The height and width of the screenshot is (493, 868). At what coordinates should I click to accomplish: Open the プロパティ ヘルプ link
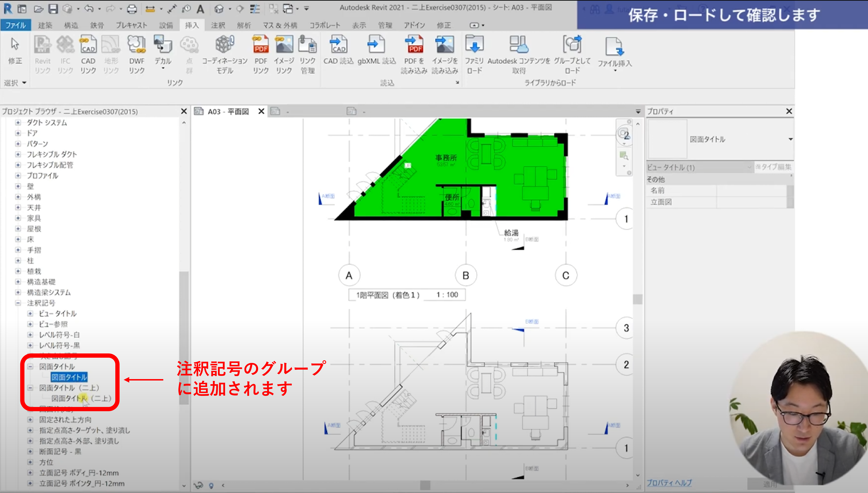[669, 482]
